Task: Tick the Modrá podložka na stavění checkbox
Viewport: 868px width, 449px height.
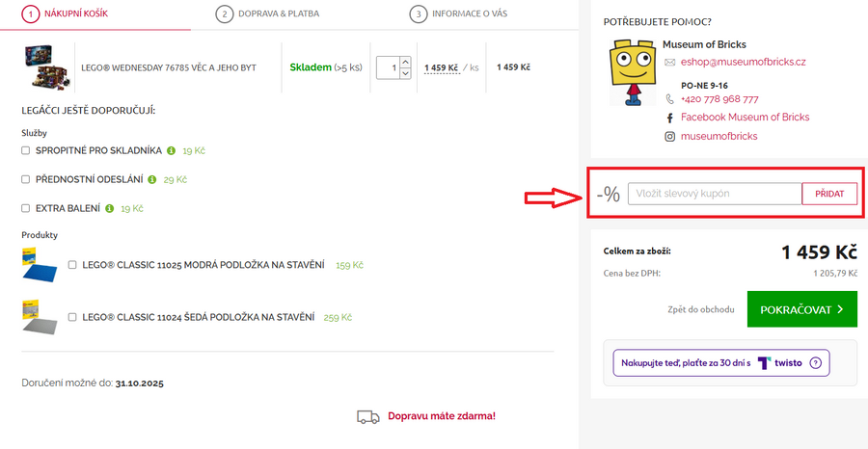Action: [x=72, y=265]
